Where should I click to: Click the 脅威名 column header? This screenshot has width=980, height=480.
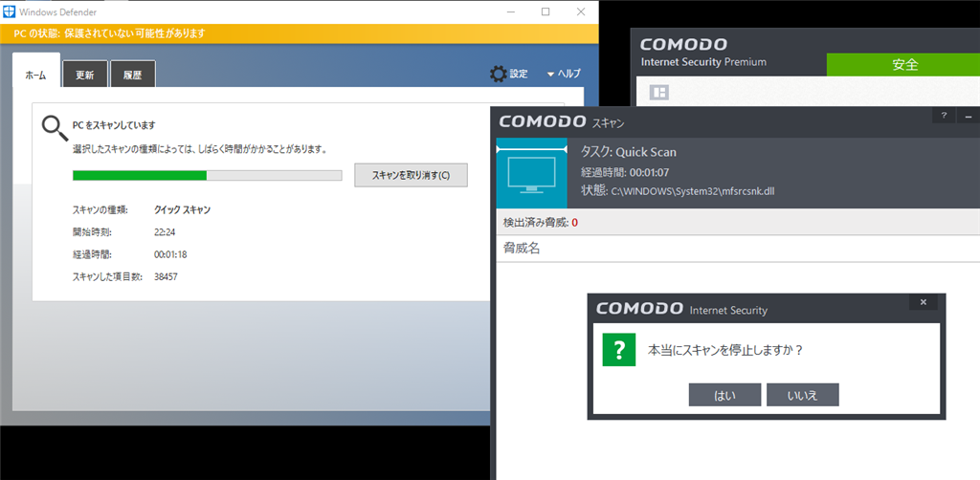pyautogui.click(x=522, y=249)
